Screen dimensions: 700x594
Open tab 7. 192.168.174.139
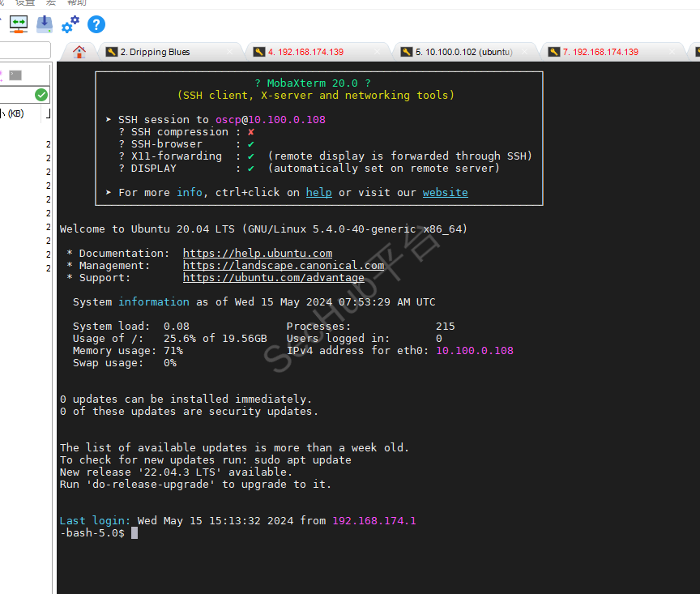(600, 52)
